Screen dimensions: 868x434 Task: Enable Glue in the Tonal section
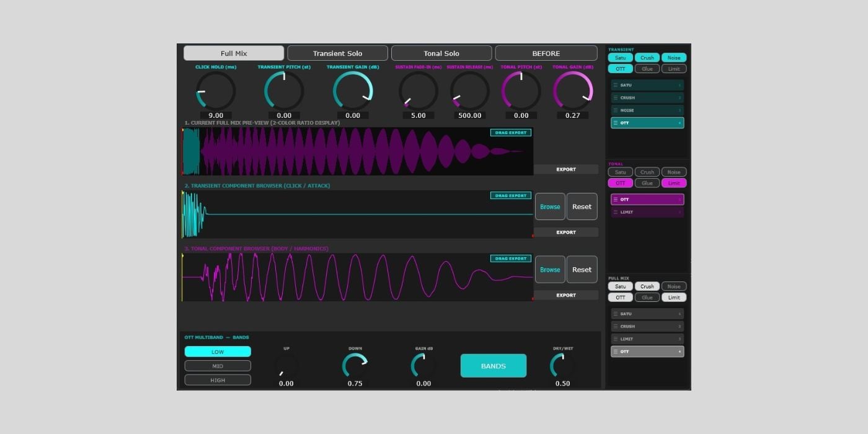[x=647, y=183]
